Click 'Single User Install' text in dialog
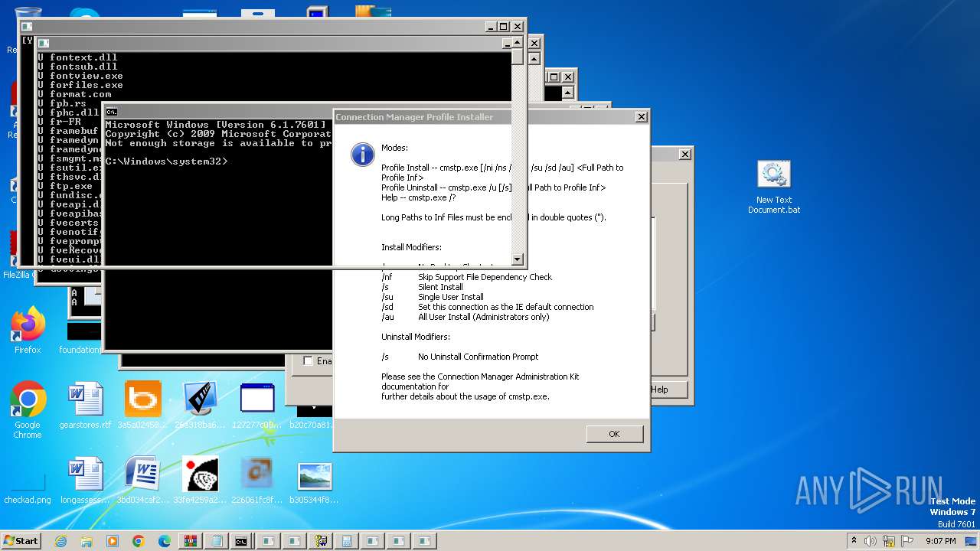Image resolution: width=980 pixels, height=551 pixels. click(451, 297)
